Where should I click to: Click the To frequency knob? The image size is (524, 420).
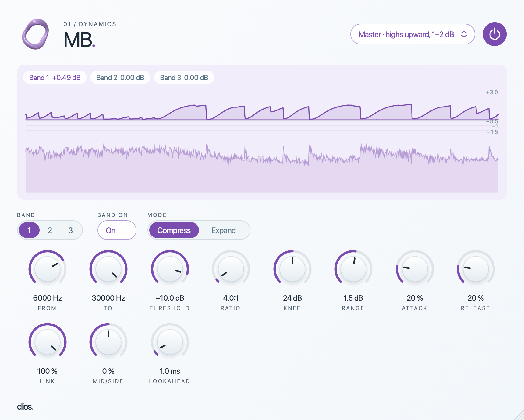(x=108, y=269)
